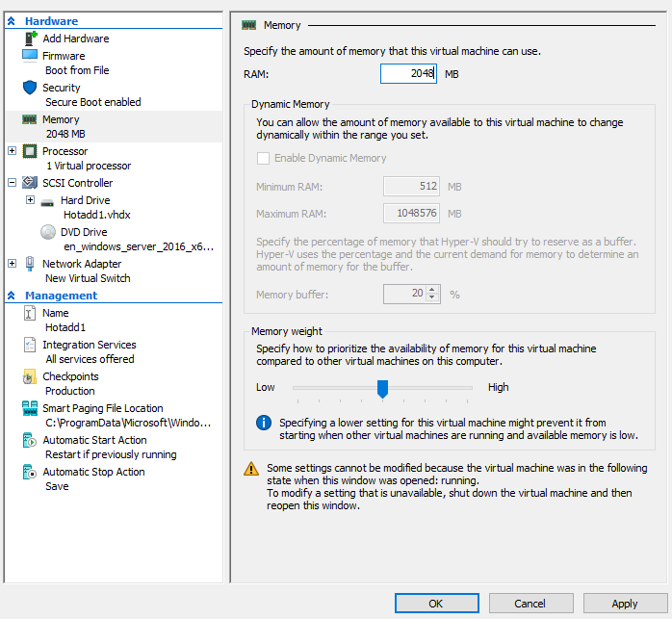Click the Automatic Start Action icon
Viewport: 672px width, 619px height.
click(x=28, y=440)
